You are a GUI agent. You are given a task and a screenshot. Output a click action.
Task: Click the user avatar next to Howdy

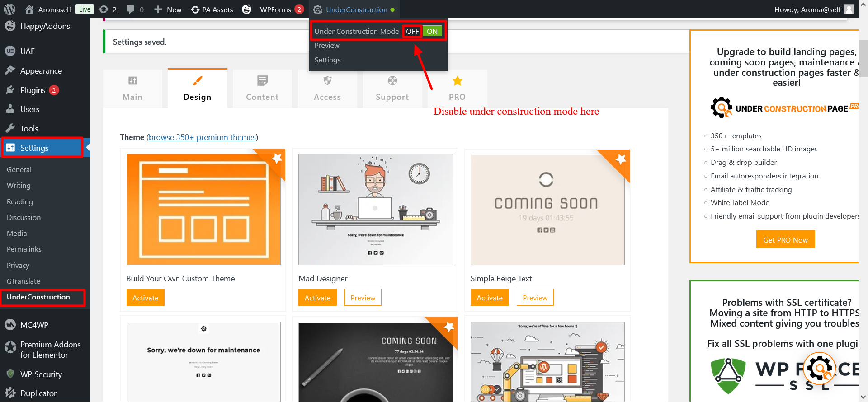point(849,9)
